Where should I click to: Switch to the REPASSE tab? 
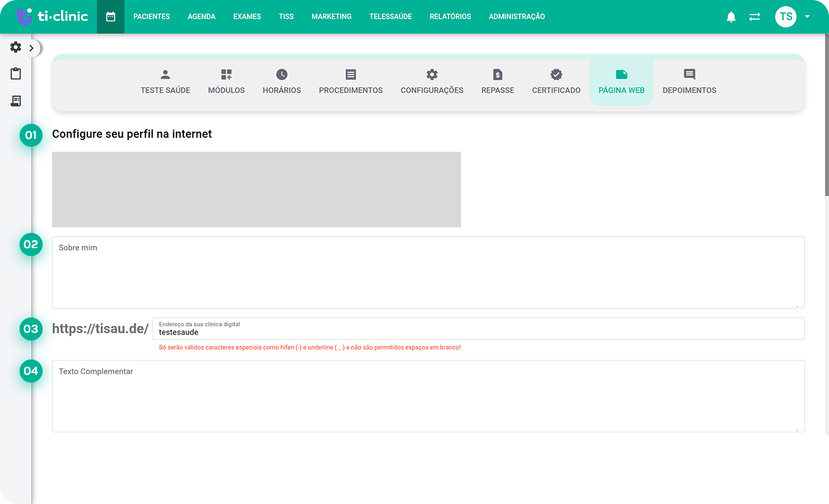point(497,82)
